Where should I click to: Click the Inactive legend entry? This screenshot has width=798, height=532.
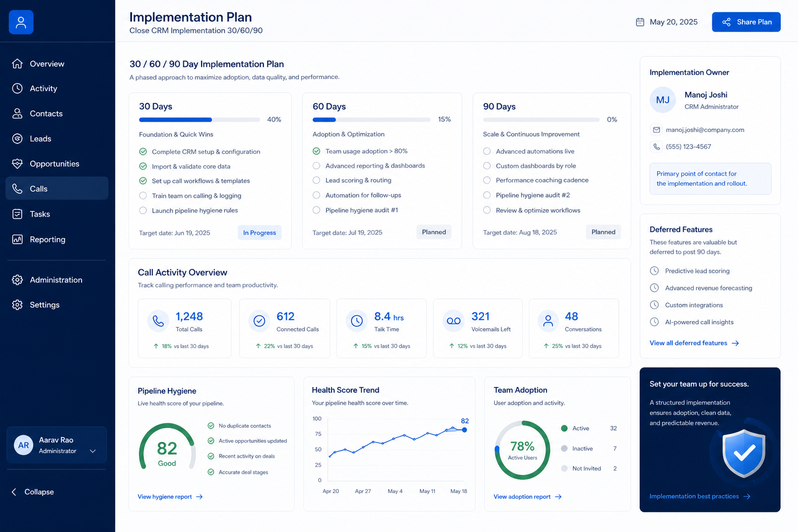(589, 448)
